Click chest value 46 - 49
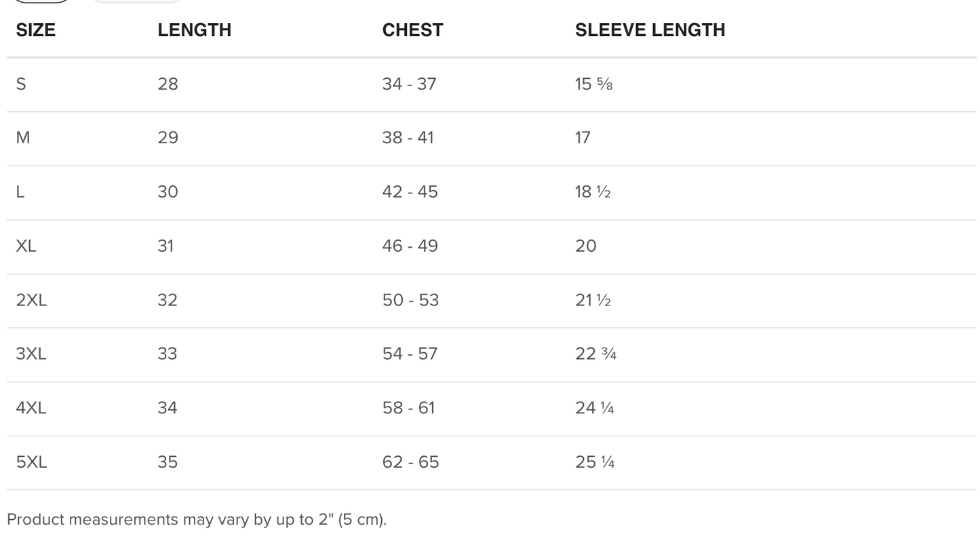Screen dimensions: 980x545 point(410,246)
